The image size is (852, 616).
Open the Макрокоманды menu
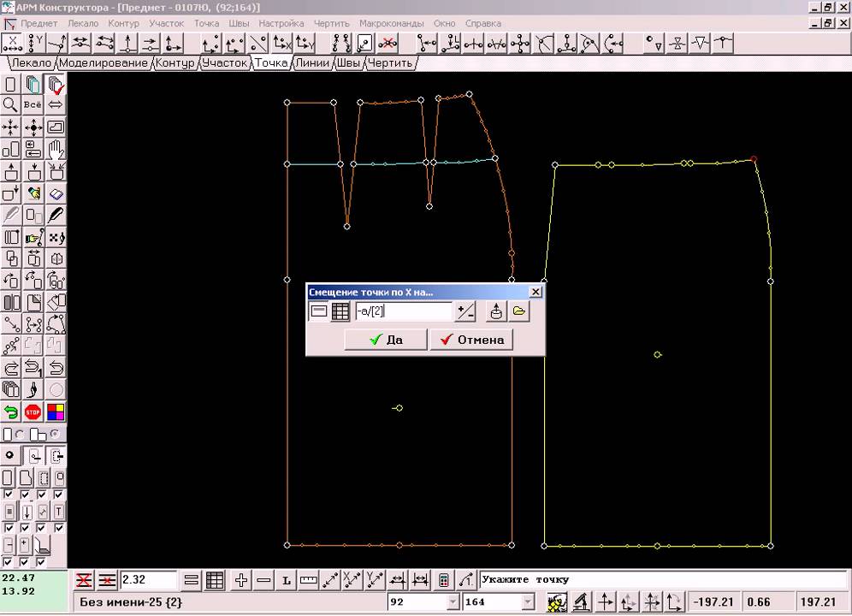391,23
